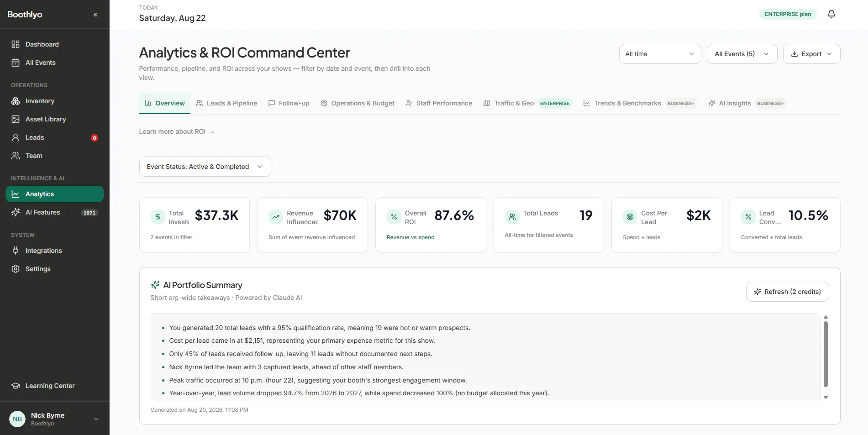Click the Revenue Influenced trend icon
The width and height of the screenshot is (868, 435).
(276, 217)
